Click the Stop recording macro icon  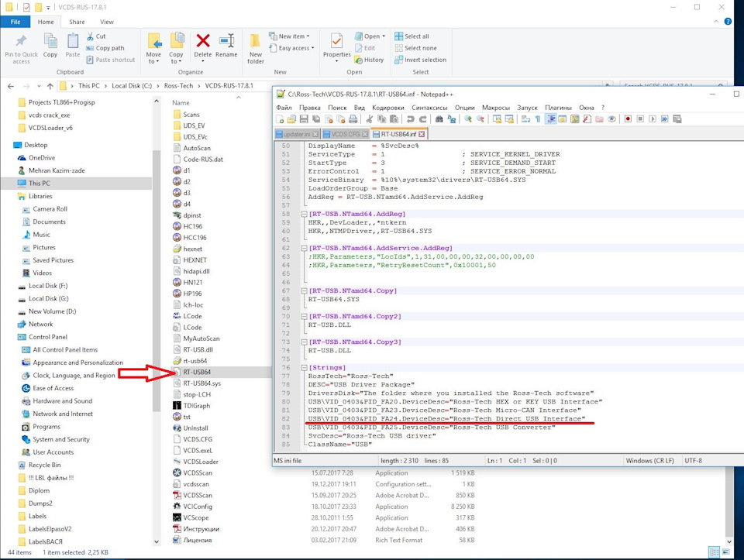[x=641, y=119]
